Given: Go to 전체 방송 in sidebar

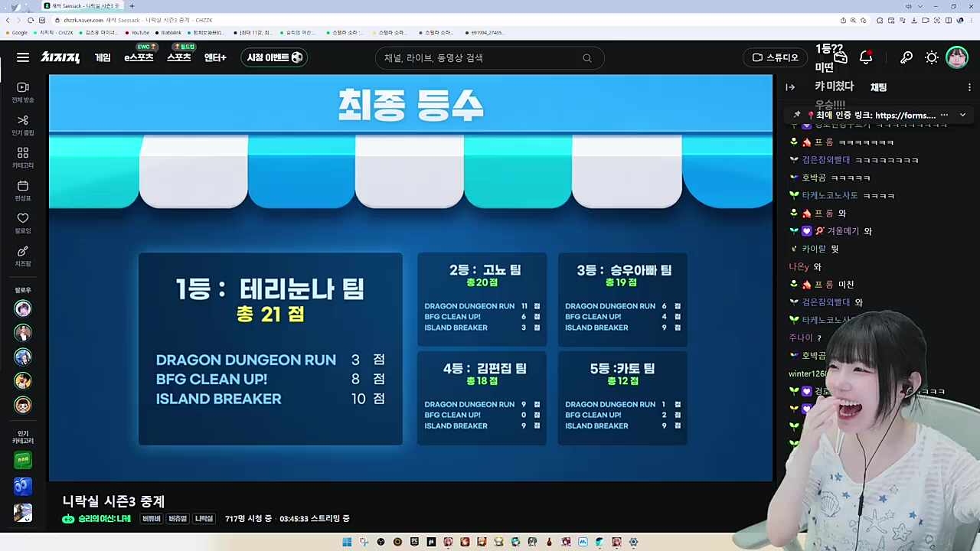Looking at the screenshot, I should [x=23, y=93].
